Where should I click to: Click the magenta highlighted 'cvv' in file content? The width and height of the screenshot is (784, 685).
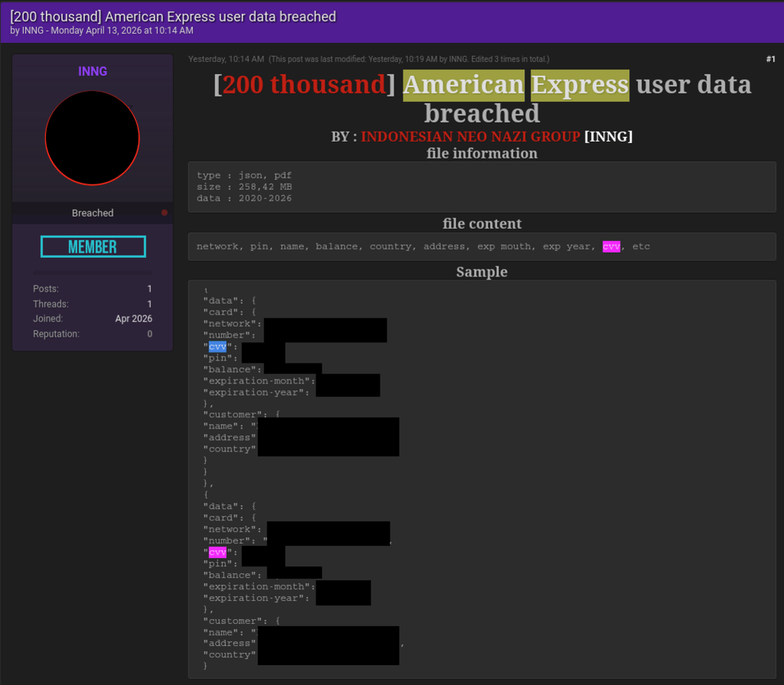coord(611,246)
